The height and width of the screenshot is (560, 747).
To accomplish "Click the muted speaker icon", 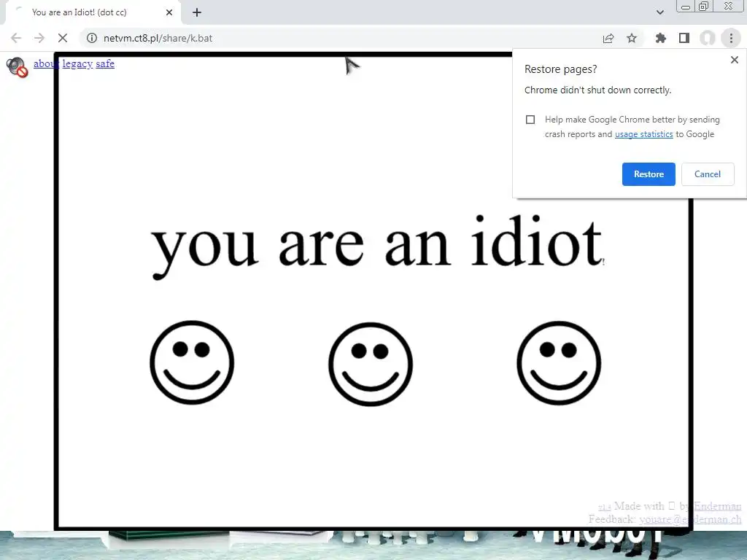I will pos(18,66).
